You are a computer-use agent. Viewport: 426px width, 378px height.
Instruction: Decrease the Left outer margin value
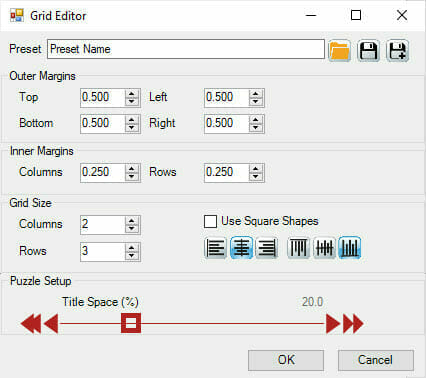(256, 102)
